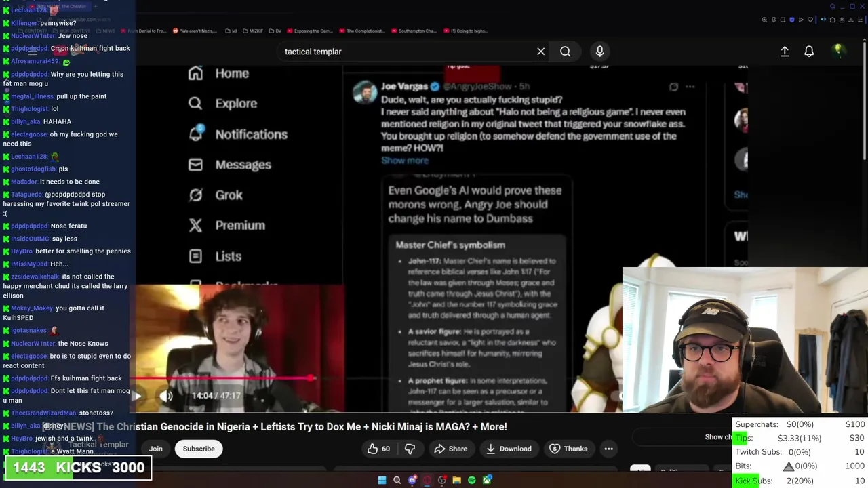This screenshot has height=488, width=868.
Task: Click into the 'tactical templar' search field
Action: [407, 52]
